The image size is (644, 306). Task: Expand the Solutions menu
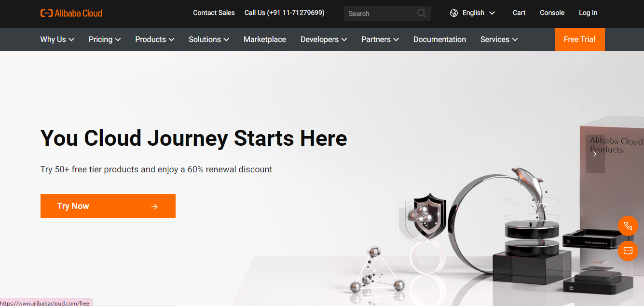pyautogui.click(x=209, y=40)
